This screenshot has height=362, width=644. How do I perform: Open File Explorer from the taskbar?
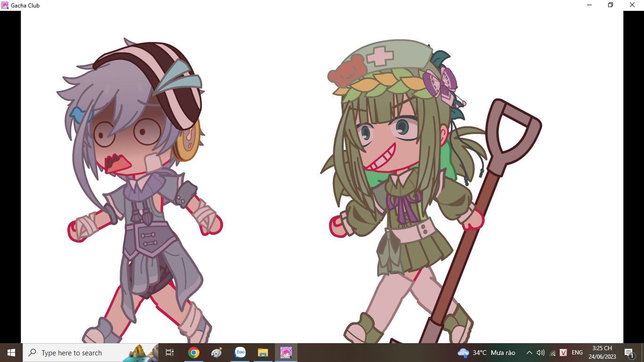point(263,353)
